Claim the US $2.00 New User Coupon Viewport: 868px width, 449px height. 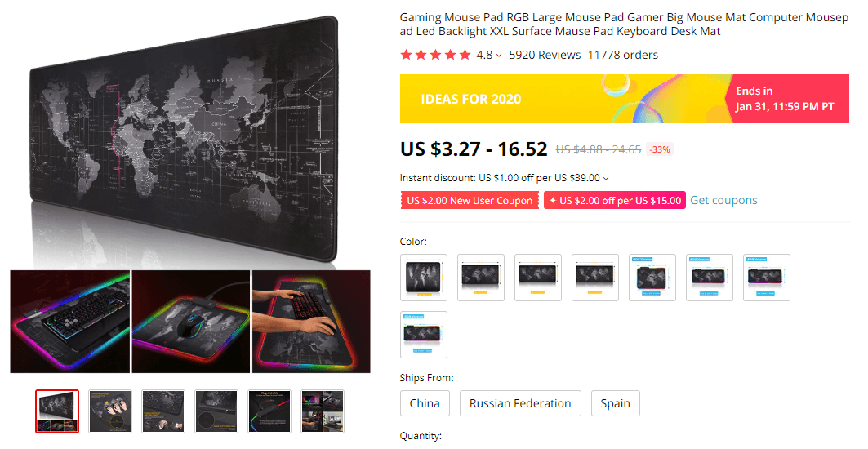(x=470, y=200)
